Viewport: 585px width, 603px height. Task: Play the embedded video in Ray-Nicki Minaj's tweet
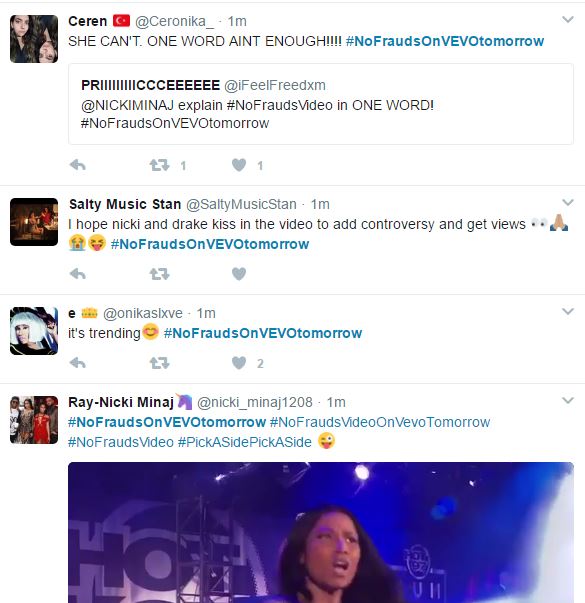[x=321, y=533]
